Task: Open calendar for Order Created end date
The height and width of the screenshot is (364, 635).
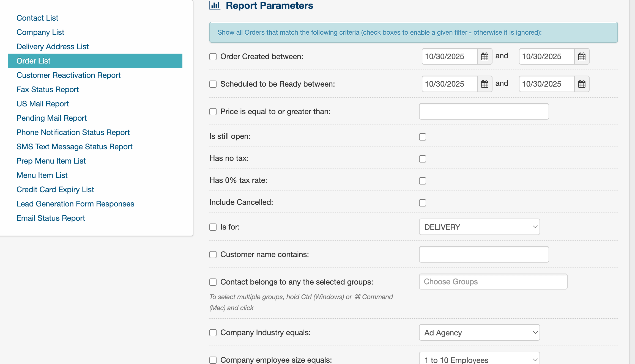Action: coord(582,57)
